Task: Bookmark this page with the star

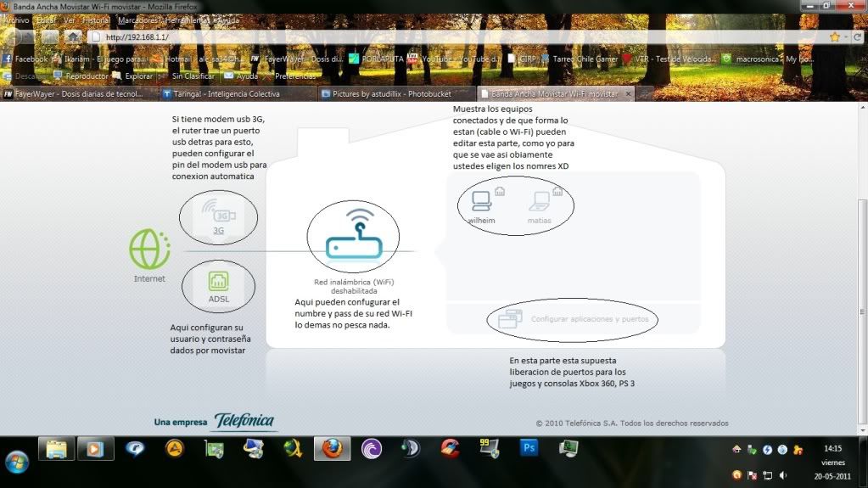Action: coord(835,37)
